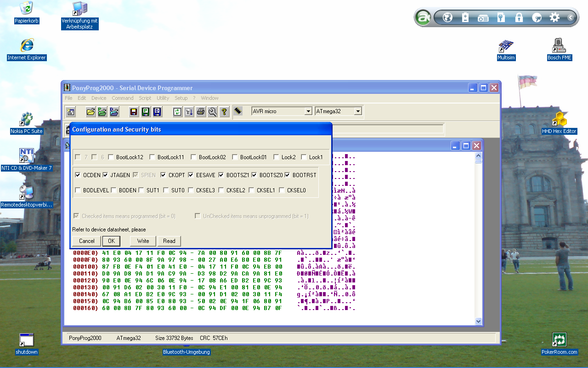Image resolution: width=588 pixels, height=368 pixels.
Task: Click the Write button
Action: [143, 241]
